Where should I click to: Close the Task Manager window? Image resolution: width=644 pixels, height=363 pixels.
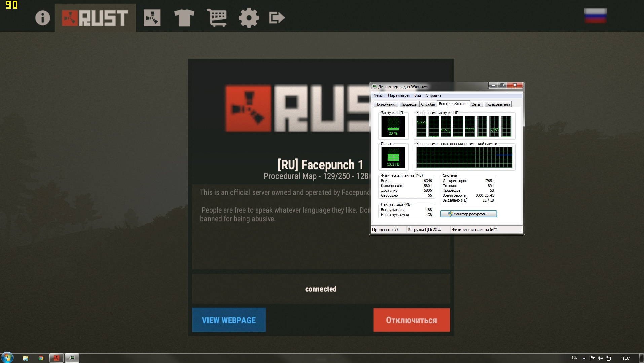[x=515, y=85]
